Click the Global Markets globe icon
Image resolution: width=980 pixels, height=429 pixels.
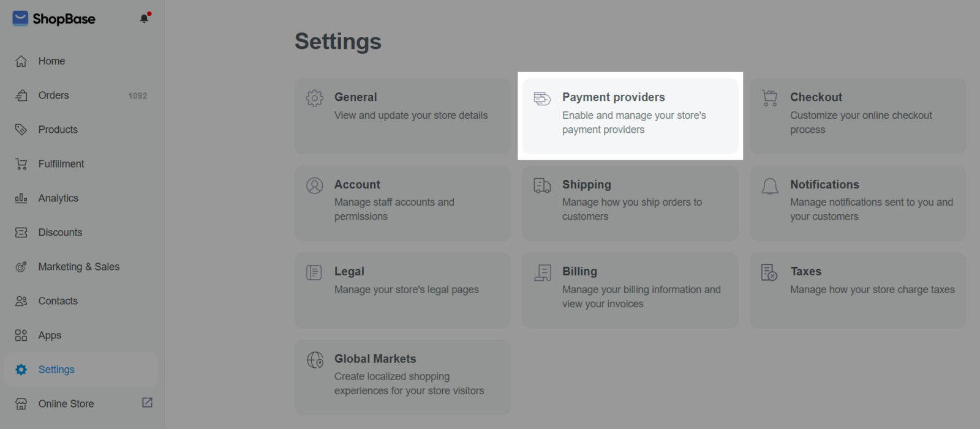pyautogui.click(x=315, y=360)
